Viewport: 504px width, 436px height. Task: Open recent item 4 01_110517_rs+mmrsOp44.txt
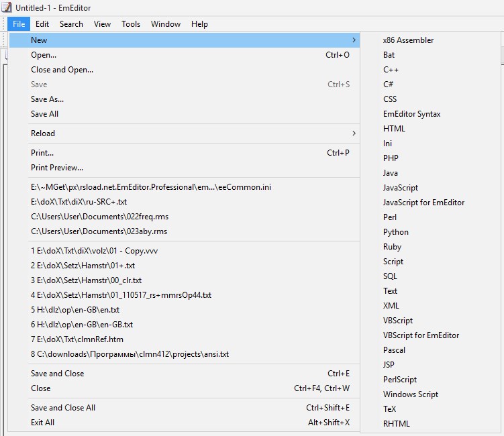click(184, 295)
